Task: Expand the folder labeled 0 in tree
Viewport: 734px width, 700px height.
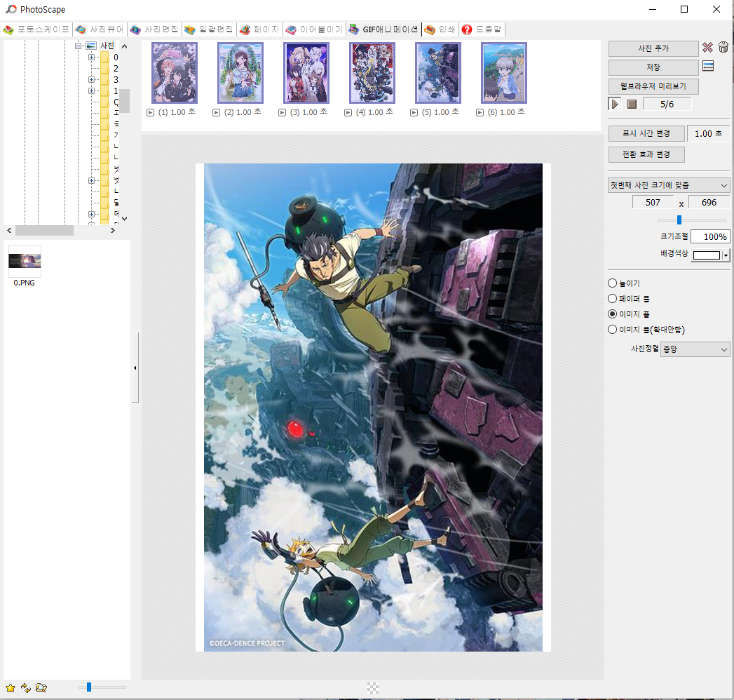Action: click(x=91, y=57)
